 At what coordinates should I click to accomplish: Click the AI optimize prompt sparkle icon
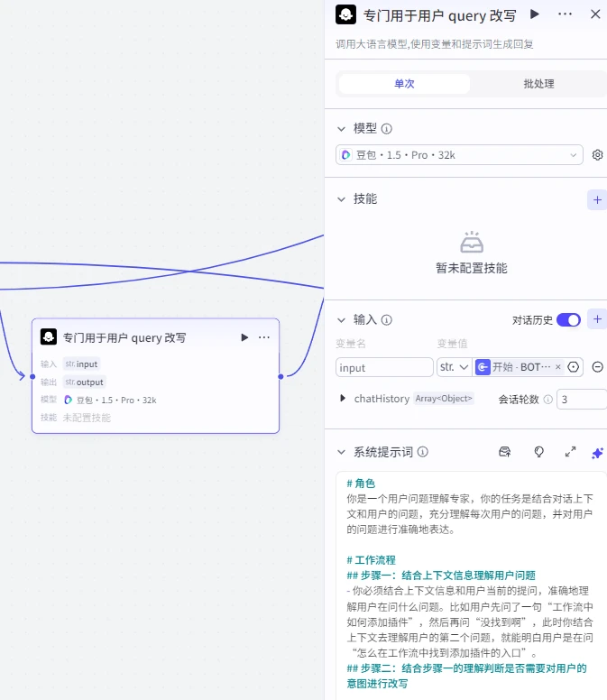click(x=597, y=453)
